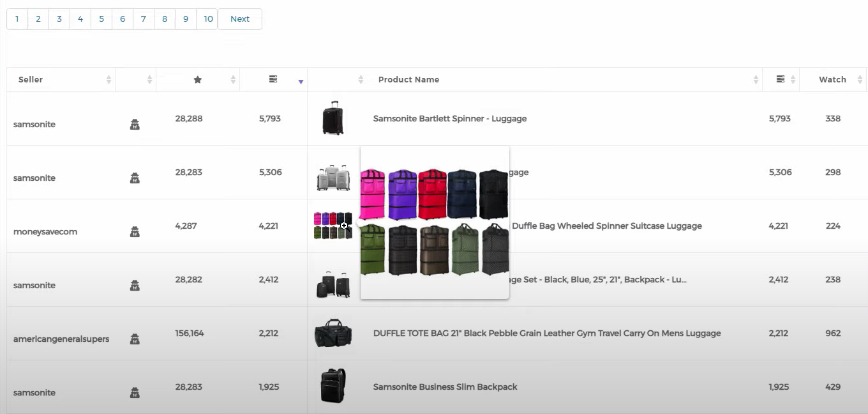The width and height of the screenshot is (868, 414).
Task: Open the black slim backpack thumbnail
Action: 333,386
